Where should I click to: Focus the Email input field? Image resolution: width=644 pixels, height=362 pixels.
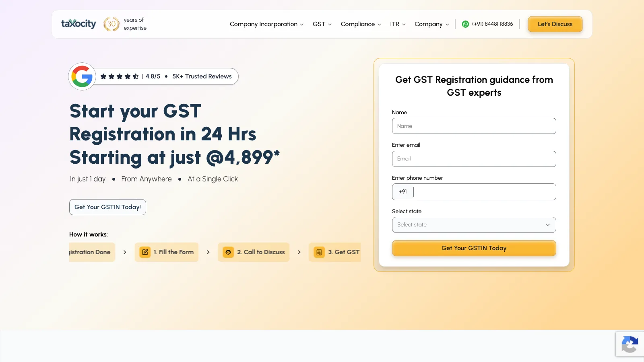coord(474,159)
